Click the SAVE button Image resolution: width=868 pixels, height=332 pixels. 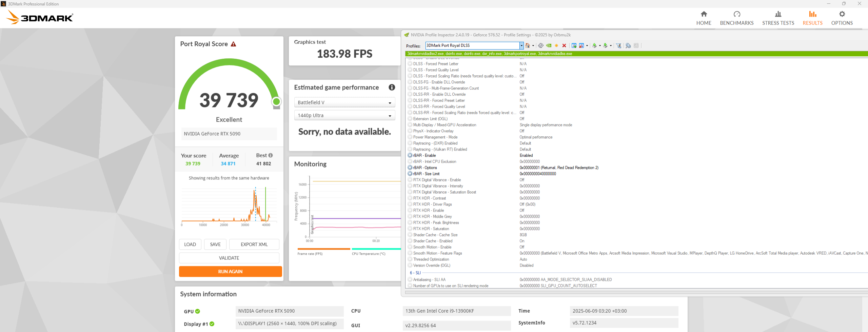tap(215, 245)
